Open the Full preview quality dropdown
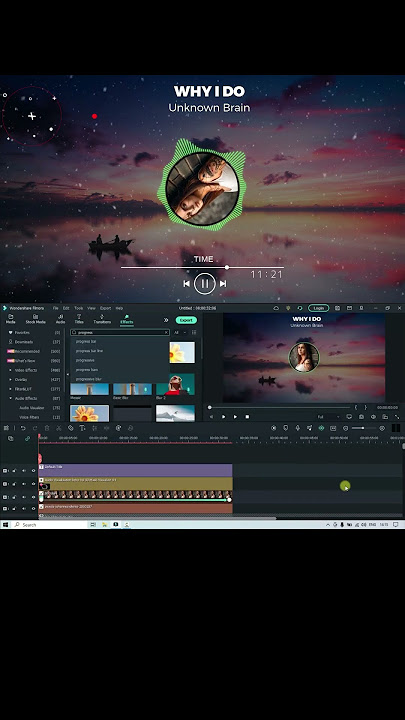Viewport: 405px width, 720px height. pyautogui.click(x=328, y=417)
